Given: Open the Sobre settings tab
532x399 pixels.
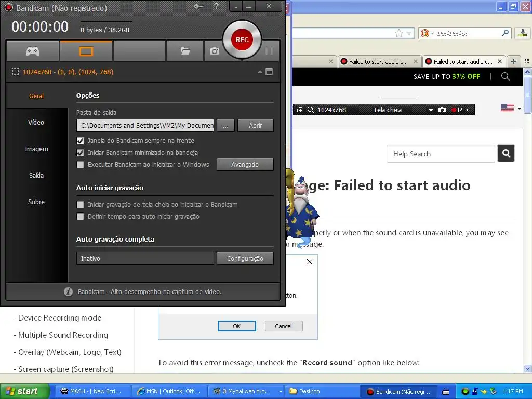Looking at the screenshot, I should [36, 202].
